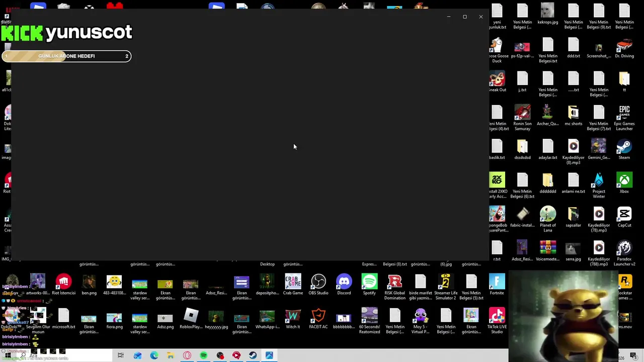644x362 pixels.
Task: Open the sapsallar folder
Action: click(x=573, y=217)
